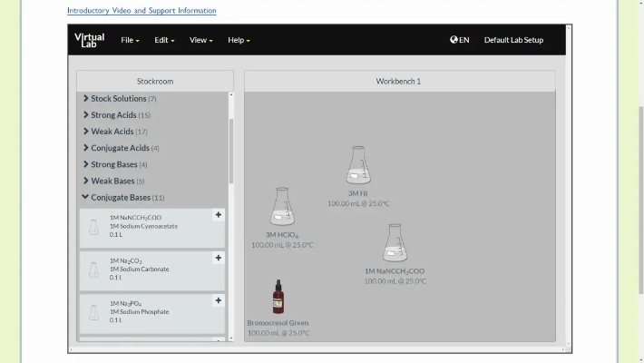Screen dimensions: 644x363
Task: Select the 1M NaNCCH2COO flask on workbench
Action: click(x=395, y=243)
